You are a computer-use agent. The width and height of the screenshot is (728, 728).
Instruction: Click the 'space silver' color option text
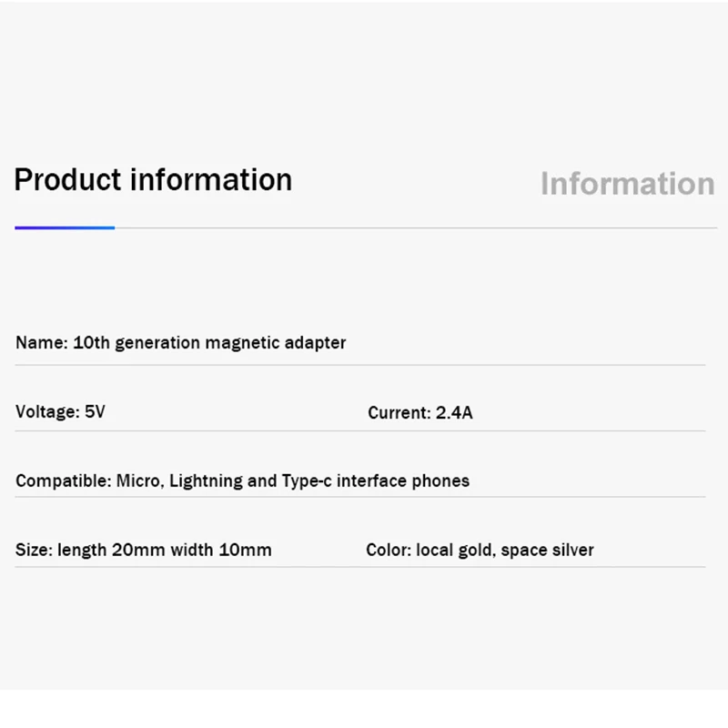[548, 551]
